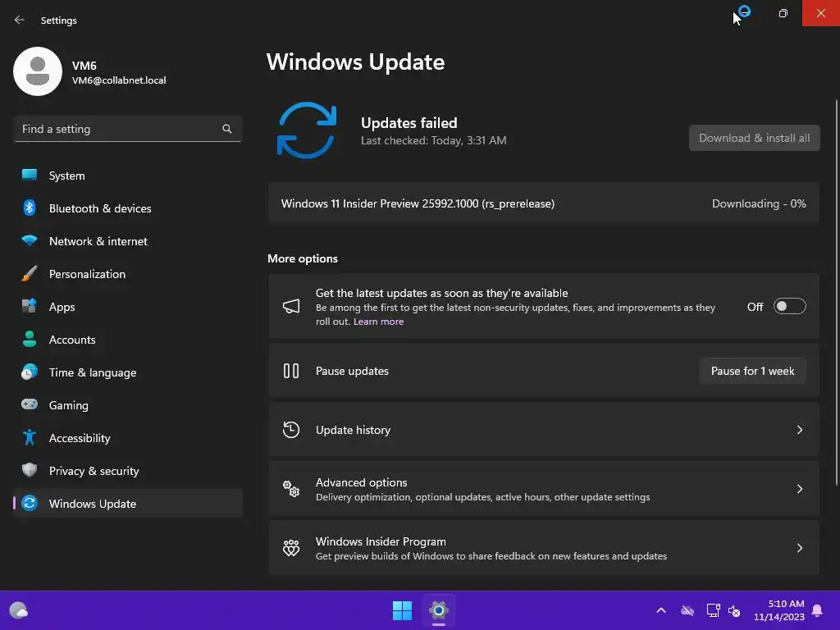Open the Windows Start button on taskbar
Image resolution: width=840 pixels, height=630 pixels.
click(x=402, y=610)
